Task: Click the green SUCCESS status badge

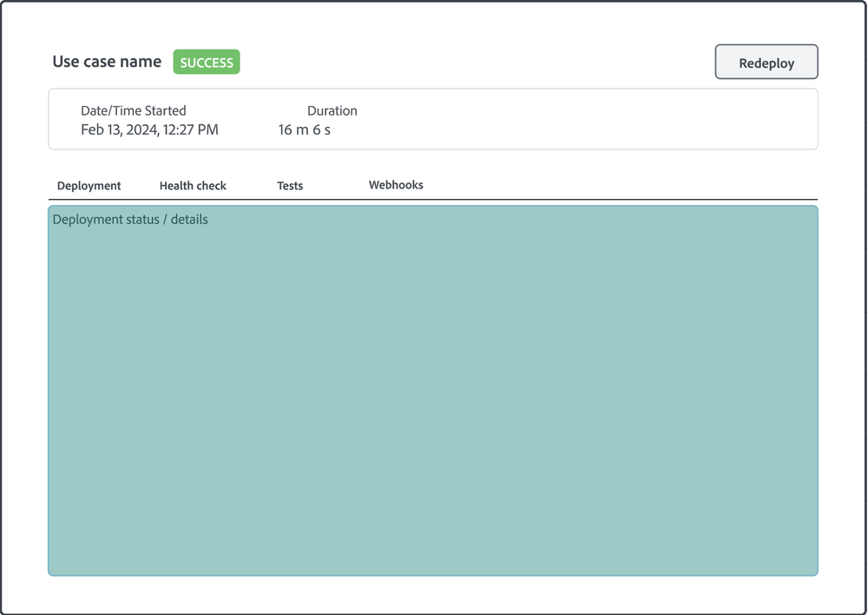Action: click(207, 62)
